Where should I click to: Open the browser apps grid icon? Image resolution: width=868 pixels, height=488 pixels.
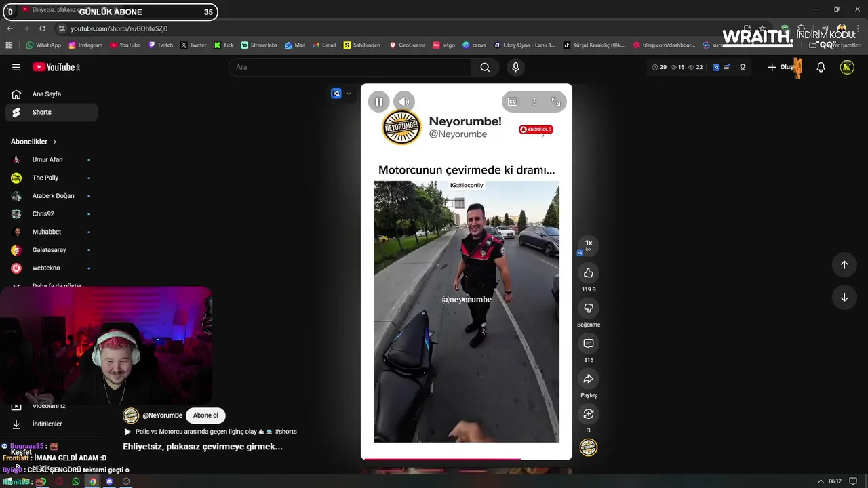[x=9, y=45]
